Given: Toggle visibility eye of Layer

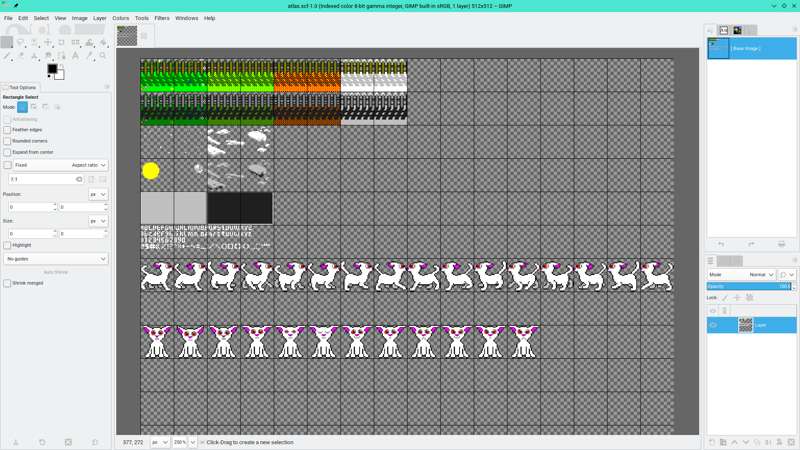Looking at the screenshot, I should pyautogui.click(x=713, y=325).
